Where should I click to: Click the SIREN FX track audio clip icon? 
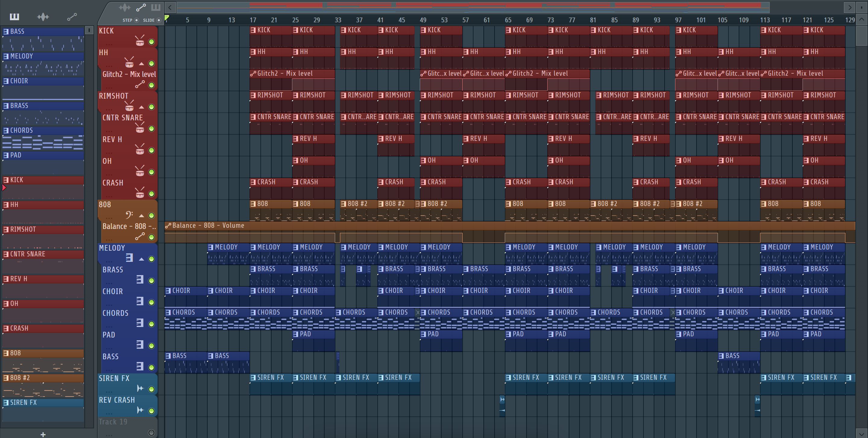[140, 389]
